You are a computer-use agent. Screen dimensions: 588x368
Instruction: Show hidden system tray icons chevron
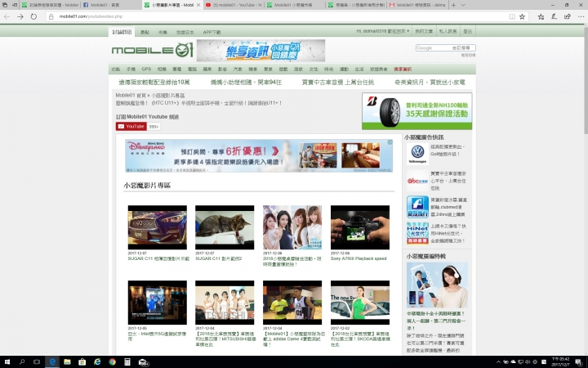pos(498,362)
